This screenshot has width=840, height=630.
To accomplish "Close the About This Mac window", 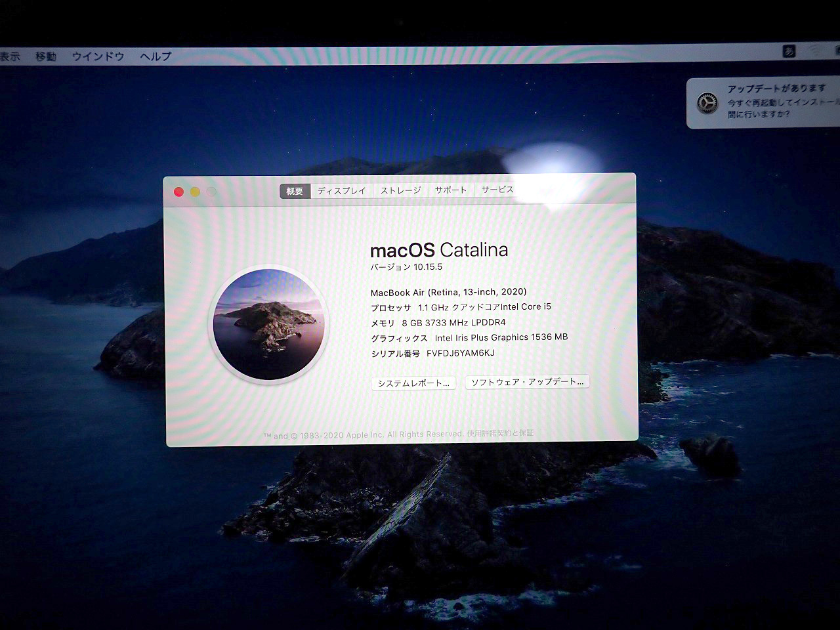I will [x=178, y=192].
